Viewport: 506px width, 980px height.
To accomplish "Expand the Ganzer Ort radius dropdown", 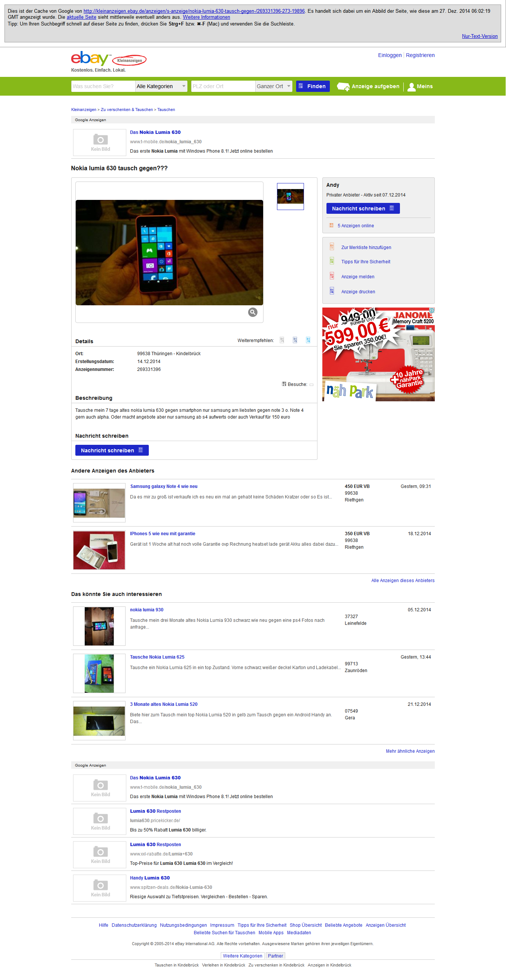I will click(x=274, y=86).
